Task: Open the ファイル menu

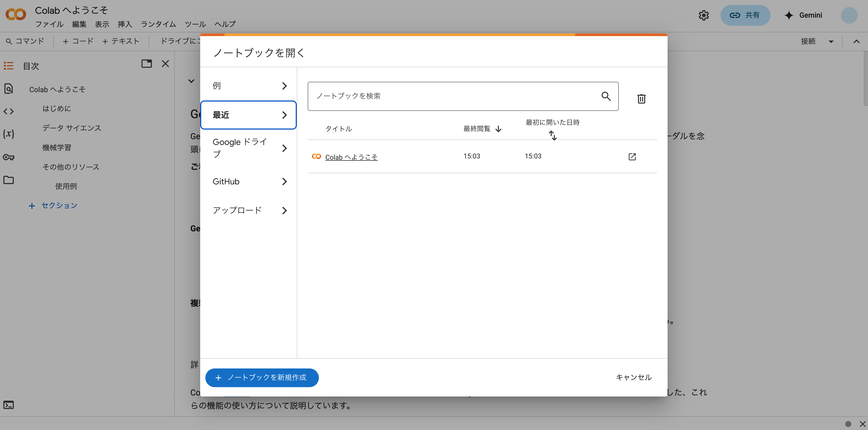Action: (x=49, y=24)
